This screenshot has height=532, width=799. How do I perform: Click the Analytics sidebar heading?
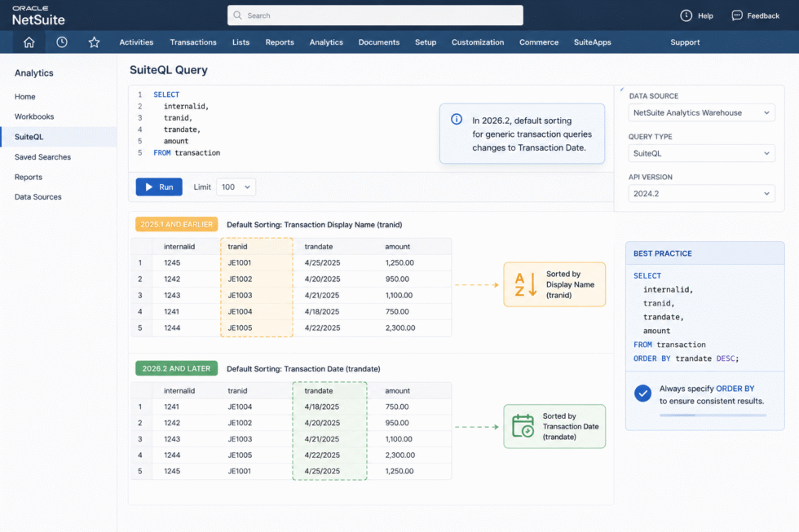coord(34,73)
